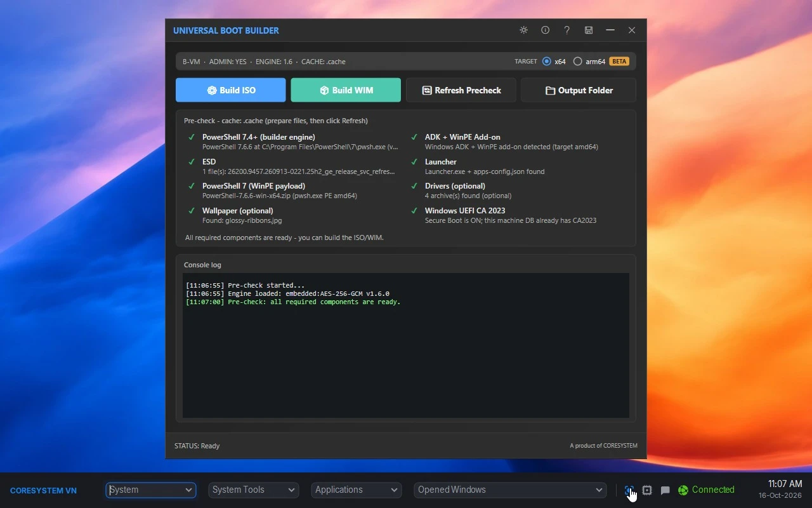The width and height of the screenshot is (812, 508).
Task: Open the CPU chip icon in taskbar
Action: pos(647,490)
